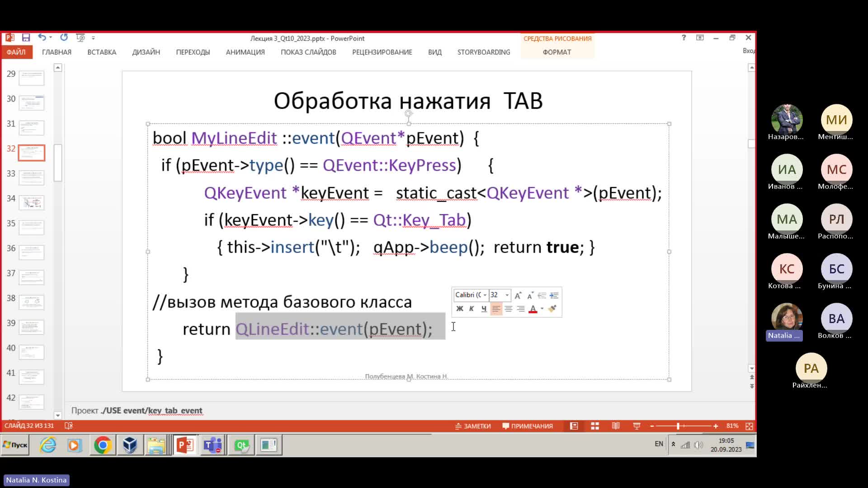
Task: Open the ФОРМАТ drawing tools tab
Action: click(x=557, y=52)
